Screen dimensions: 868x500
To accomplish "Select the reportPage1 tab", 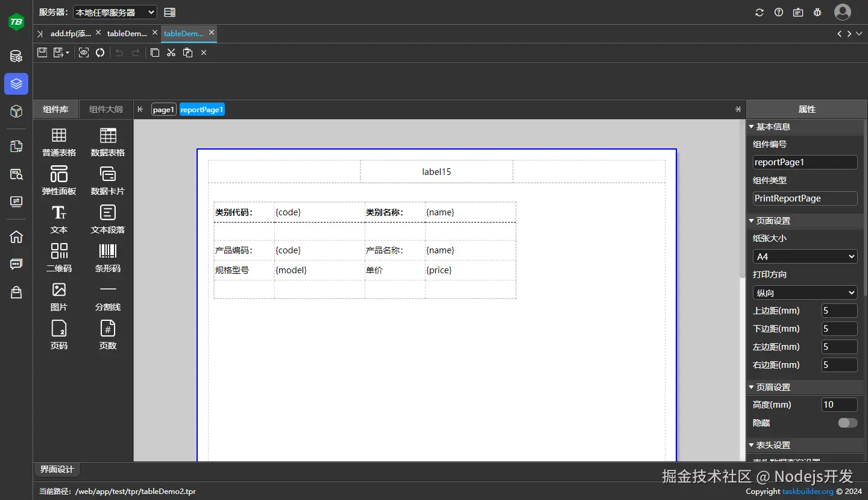I will click(202, 109).
